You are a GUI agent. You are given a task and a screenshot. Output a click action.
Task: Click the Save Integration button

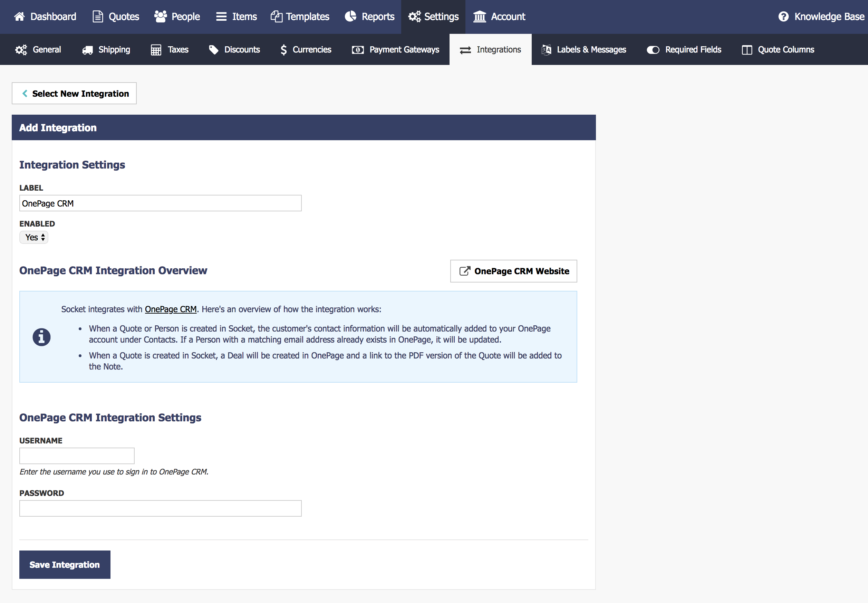65,564
